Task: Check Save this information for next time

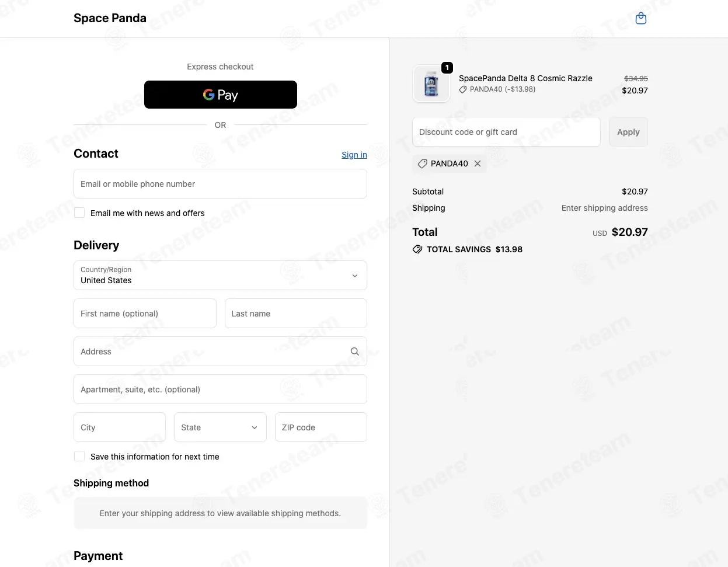Action: coord(79,456)
